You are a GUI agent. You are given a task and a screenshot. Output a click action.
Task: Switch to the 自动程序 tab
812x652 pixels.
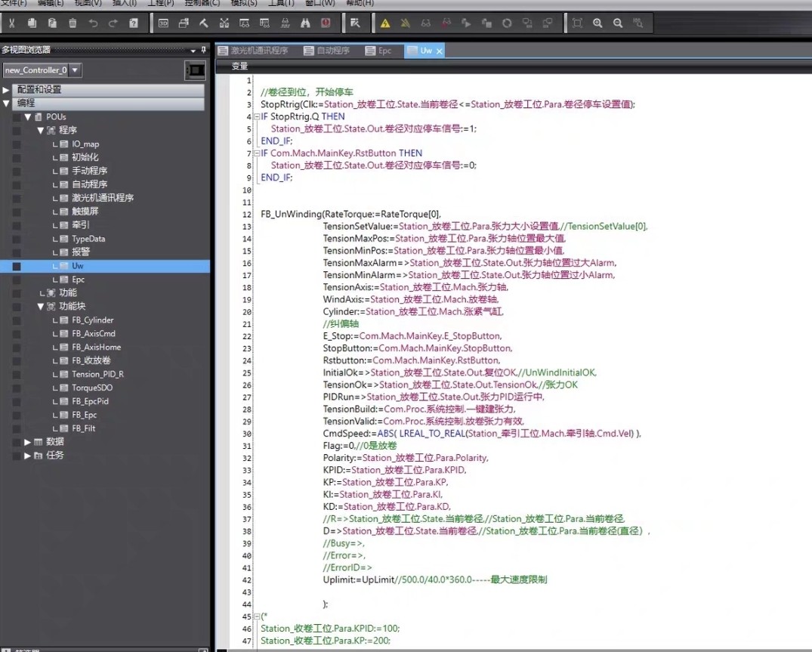click(x=326, y=51)
